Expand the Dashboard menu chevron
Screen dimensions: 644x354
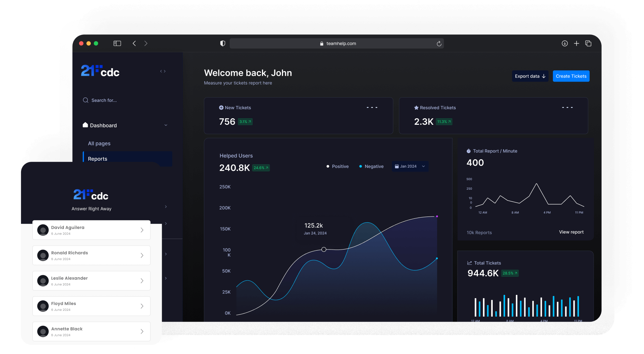tap(166, 125)
